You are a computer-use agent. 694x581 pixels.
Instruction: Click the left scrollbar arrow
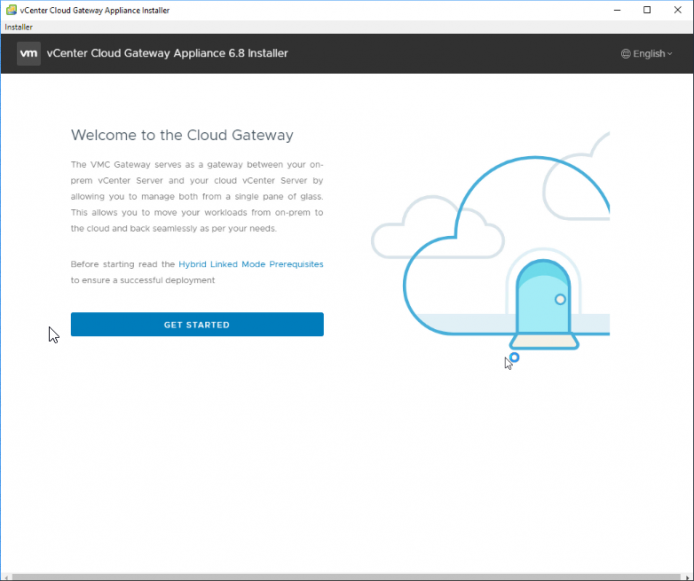5,577
